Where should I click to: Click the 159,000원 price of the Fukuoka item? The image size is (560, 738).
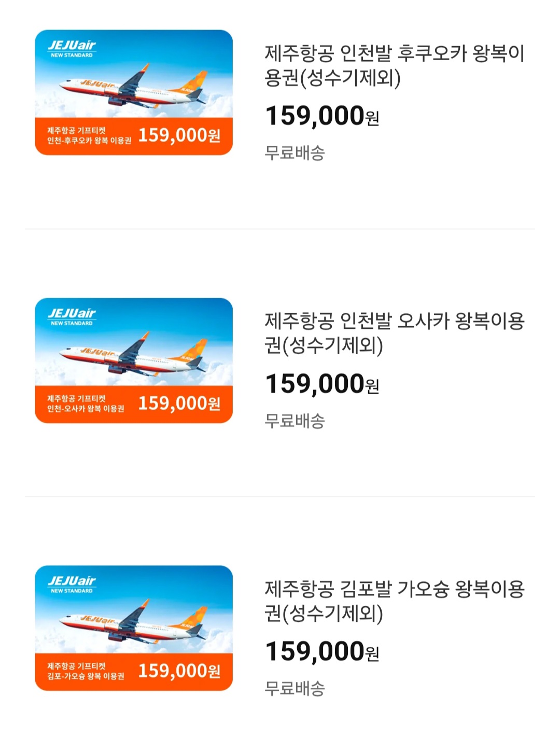(322, 116)
